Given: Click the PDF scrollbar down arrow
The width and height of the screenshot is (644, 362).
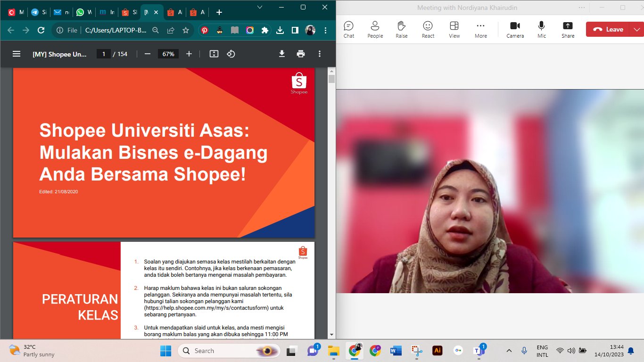Looking at the screenshot, I should 331,334.
